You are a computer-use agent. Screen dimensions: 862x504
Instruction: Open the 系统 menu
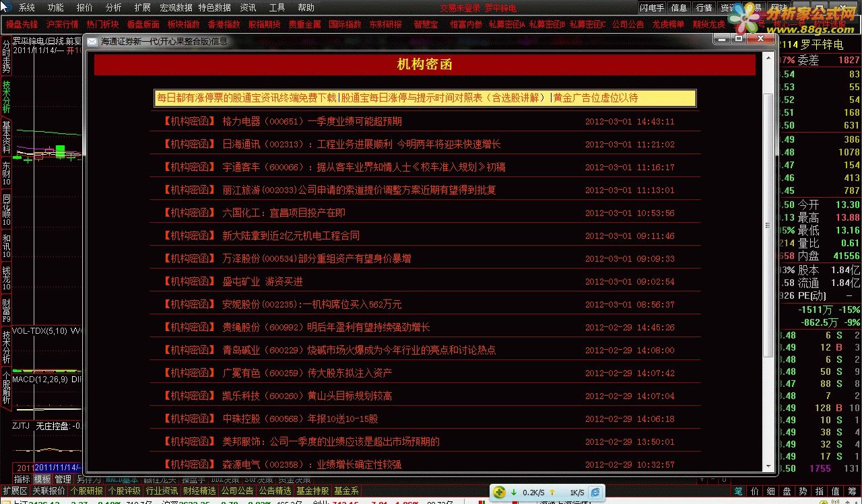[x=26, y=7]
